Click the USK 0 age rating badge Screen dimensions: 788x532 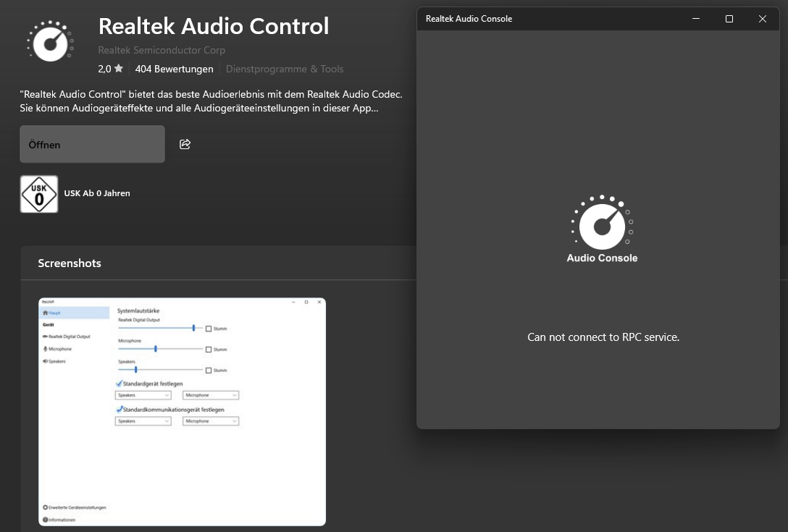(x=38, y=194)
